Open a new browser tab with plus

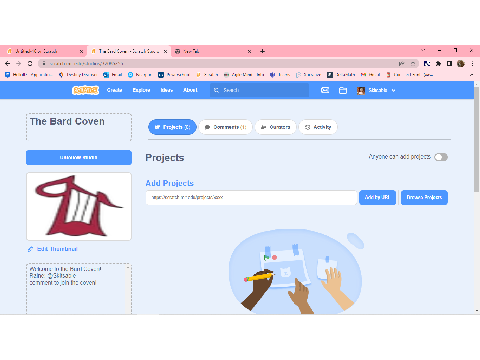click(262, 51)
